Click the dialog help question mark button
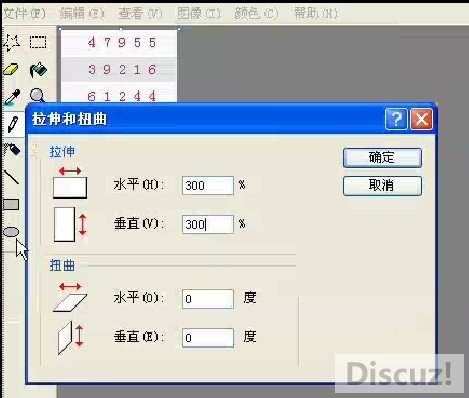 point(396,119)
